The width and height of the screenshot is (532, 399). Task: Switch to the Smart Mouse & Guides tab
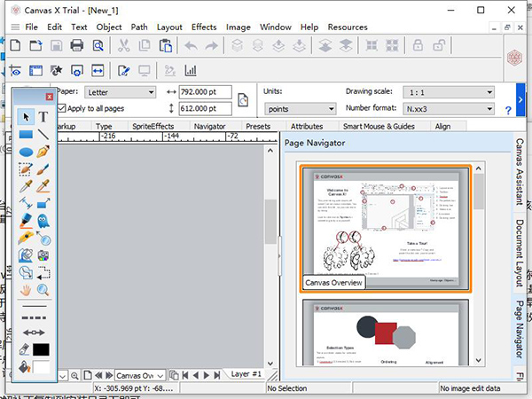click(379, 127)
